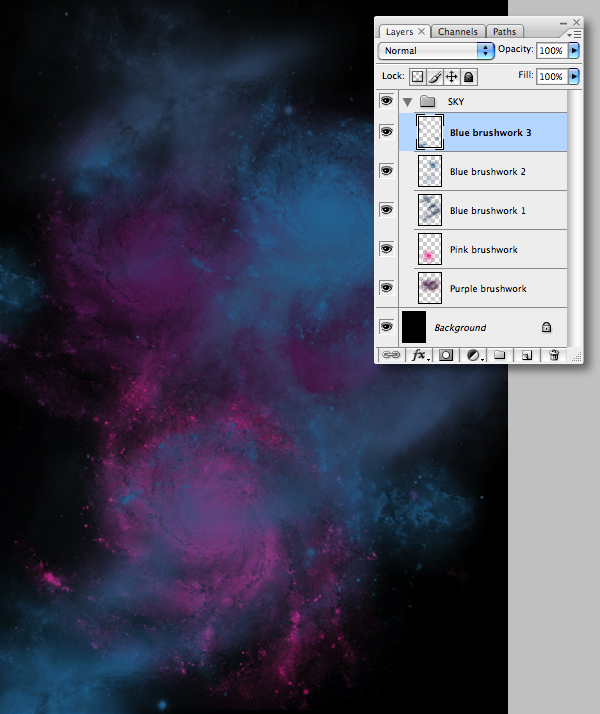
Task: Lock all layer attributes
Action: coord(469,76)
